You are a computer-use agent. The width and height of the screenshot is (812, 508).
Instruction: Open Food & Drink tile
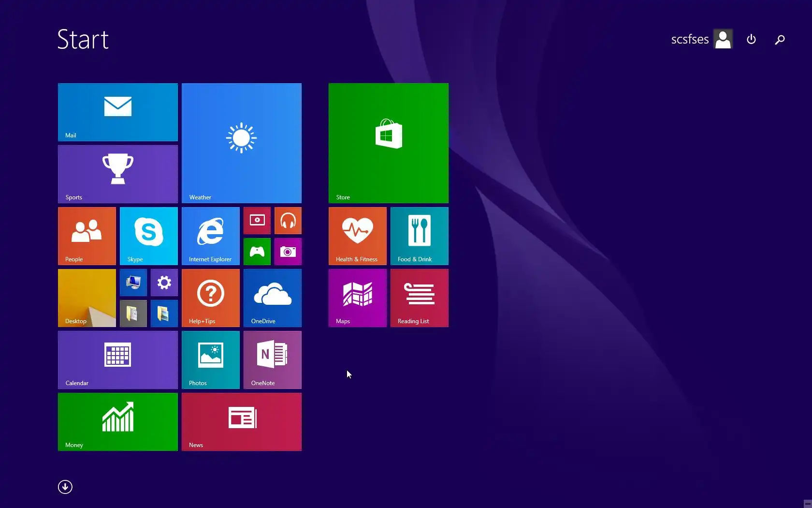click(x=420, y=236)
